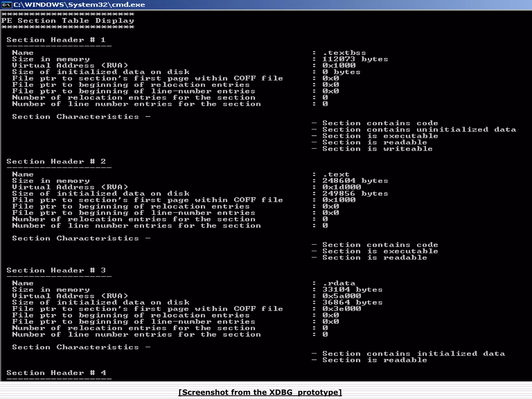This screenshot has width=532, height=399.
Task: Select the '0x1000' virtual address of .textbss
Action: click(339, 65)
